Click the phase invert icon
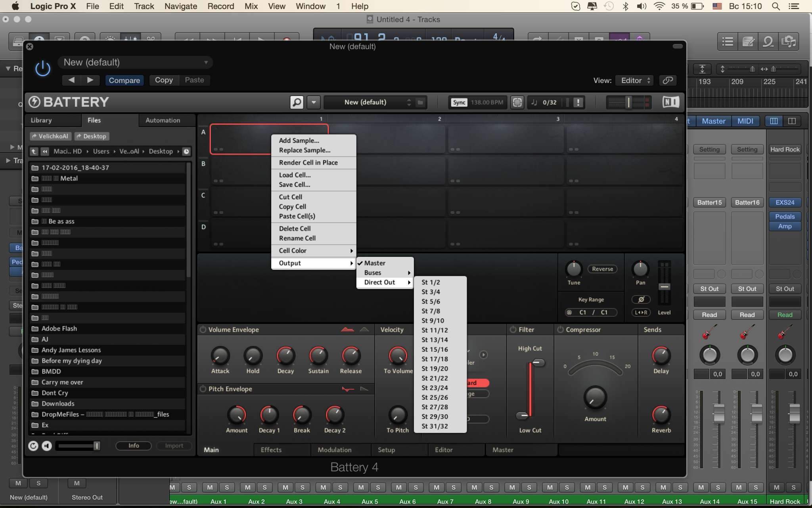 tap(641, 299)
